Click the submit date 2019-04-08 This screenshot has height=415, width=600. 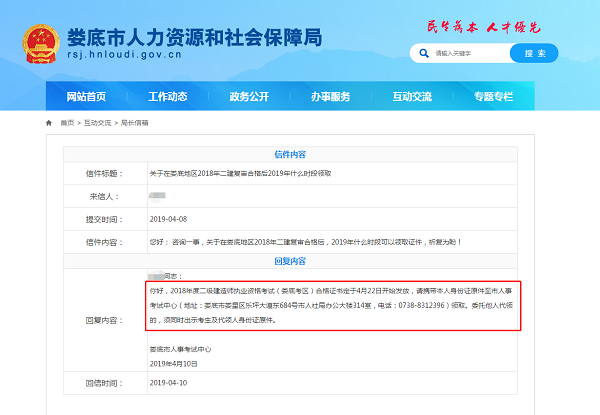[x=168, y=219]
